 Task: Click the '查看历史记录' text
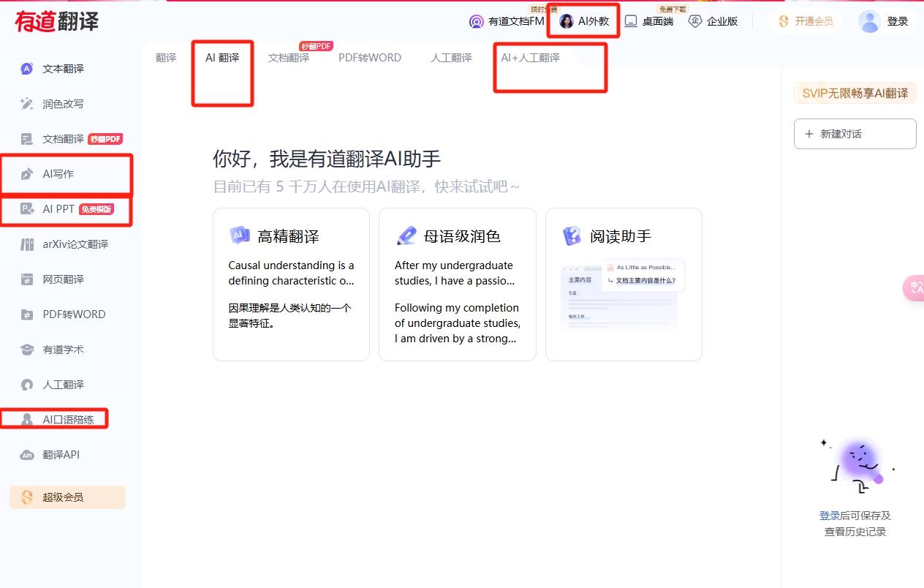[855, 532]
